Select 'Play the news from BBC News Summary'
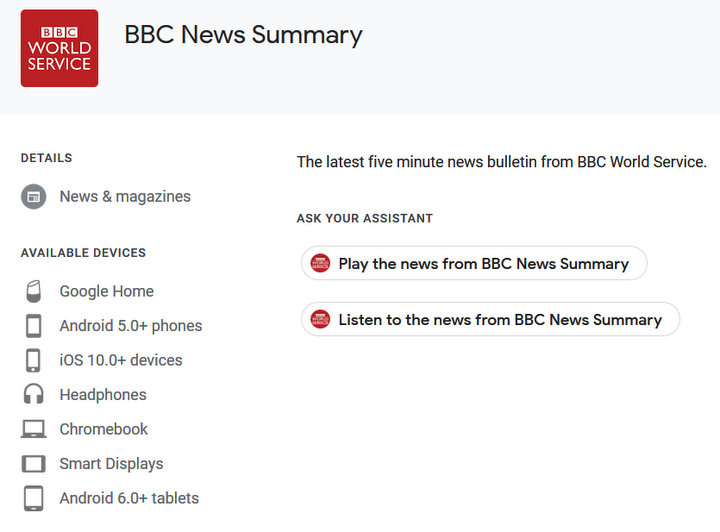The width and height of the screenshot is (720, 532). coord(474,263)
